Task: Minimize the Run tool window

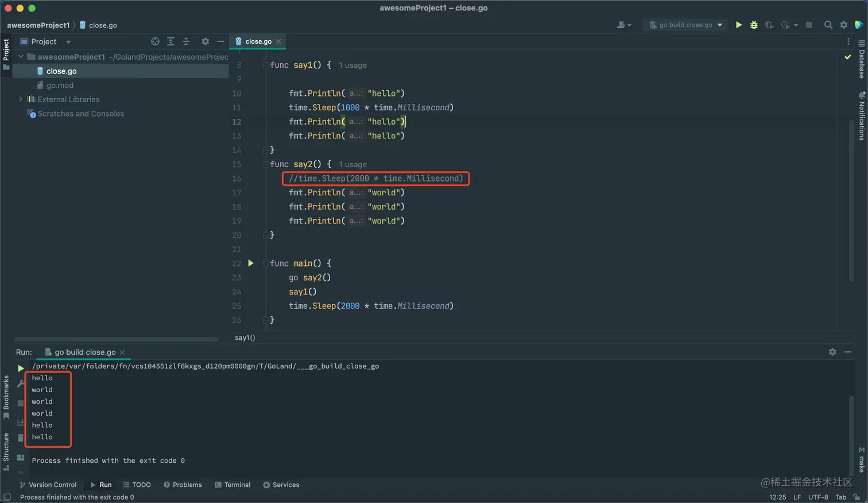Action: [848, 352]
